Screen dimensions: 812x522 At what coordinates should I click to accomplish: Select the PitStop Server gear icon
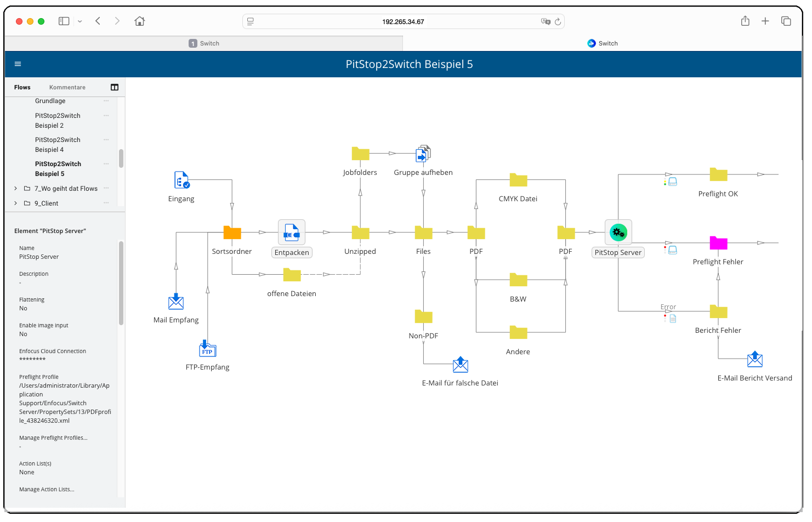click(618, 232)
